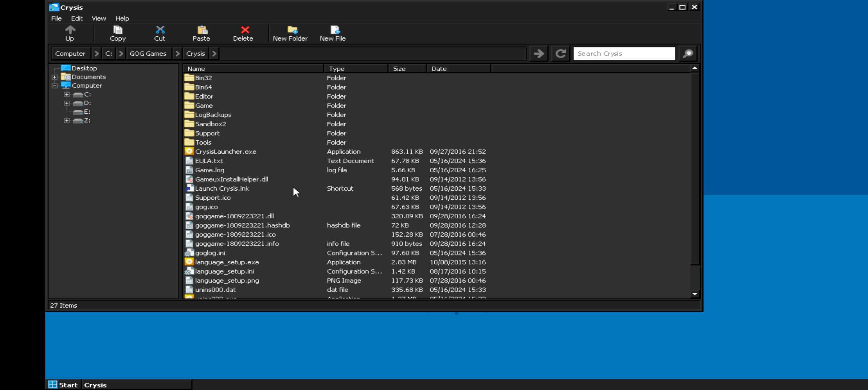Screen dimensions: 868x390
Task: Expand the Z: drive node
Action: (x=67, y=121)
